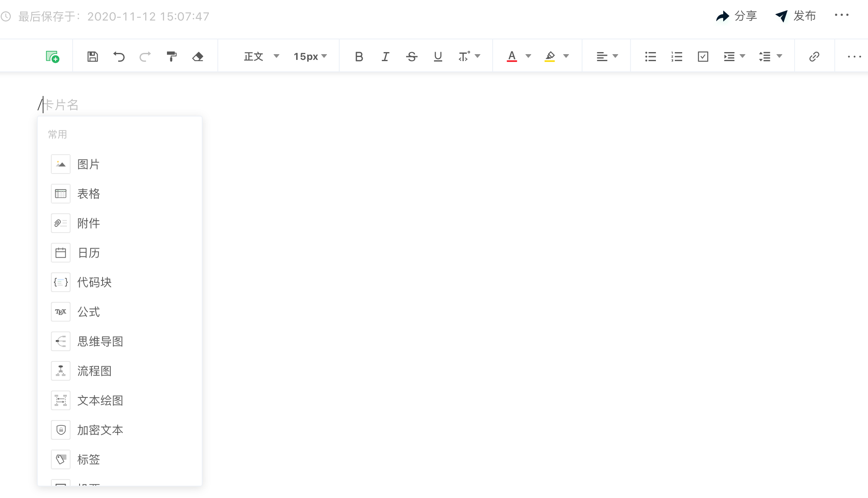Toggle bold formatting
The image size is (868, 498).
pos(359,57)
